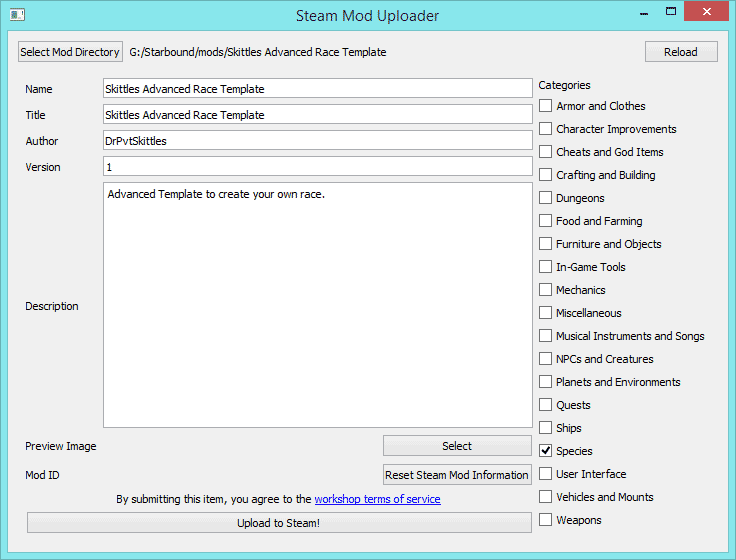Image resolution: width=736 pixels, height=560 pixels.
Task: Click Upload to Steam! button
Action: (279, 523)
